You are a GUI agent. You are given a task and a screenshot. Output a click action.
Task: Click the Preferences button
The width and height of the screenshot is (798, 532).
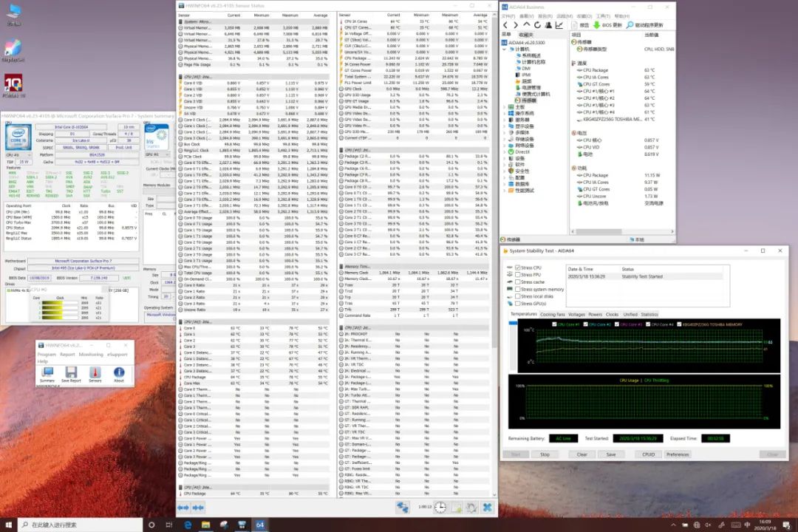(678, 454)
